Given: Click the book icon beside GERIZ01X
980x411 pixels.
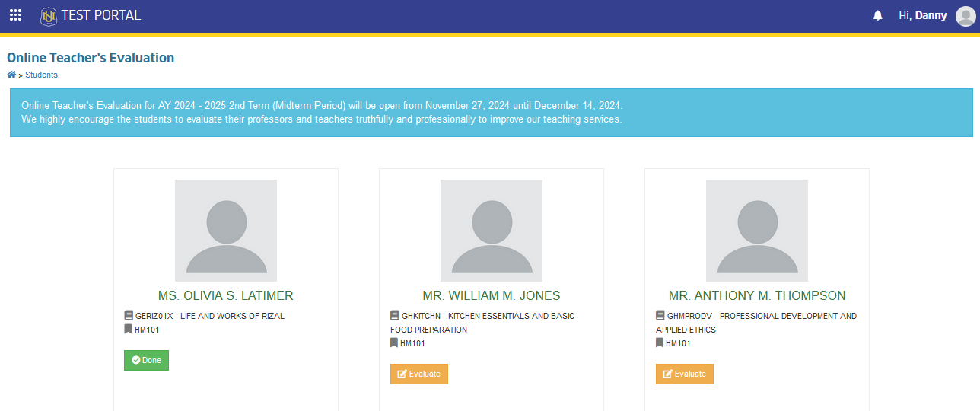Looking at the screenshot, I should point(129,316).
